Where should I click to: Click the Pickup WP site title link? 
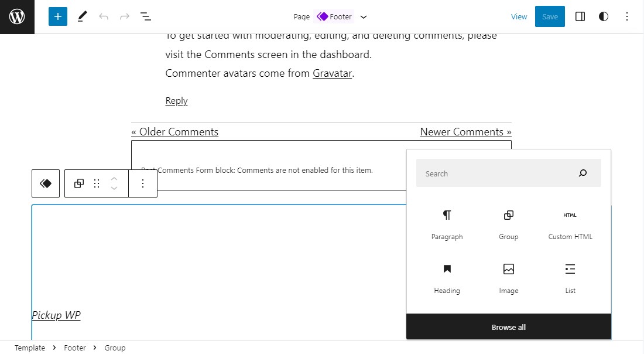pos(56,315)
